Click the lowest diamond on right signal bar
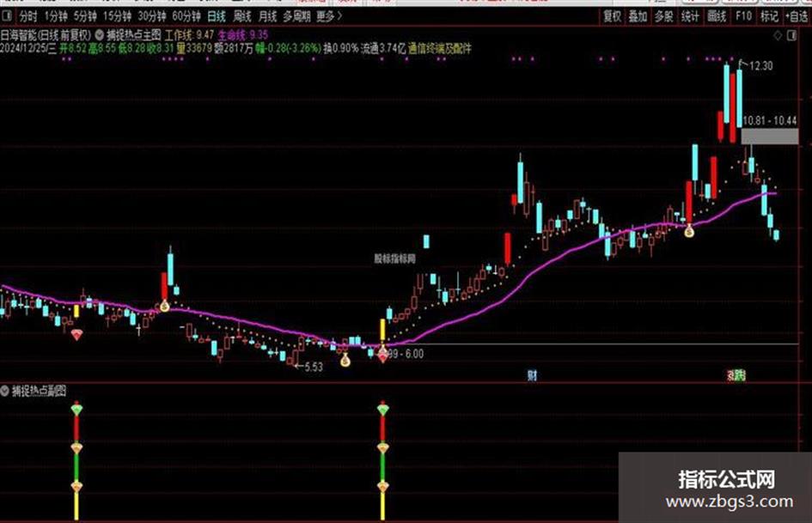The height and width of the screenshot is (523, 812). (x=382, y=487)
